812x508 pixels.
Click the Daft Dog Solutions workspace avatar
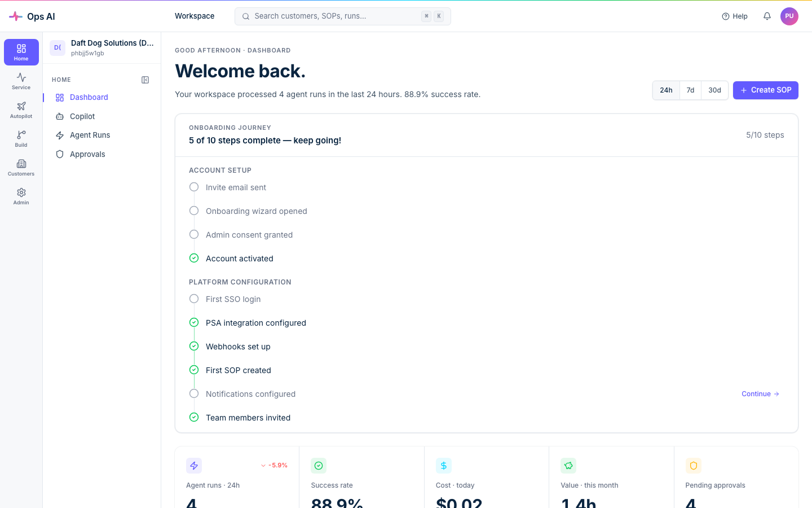pos(58,48)
